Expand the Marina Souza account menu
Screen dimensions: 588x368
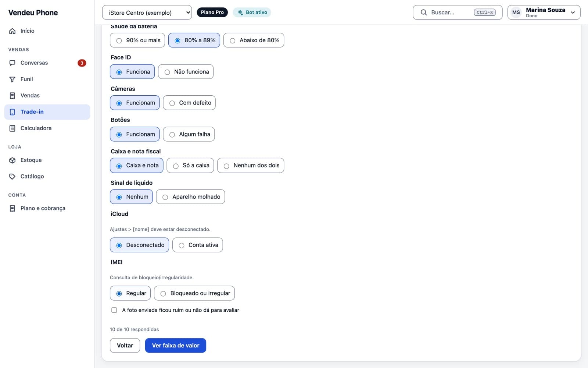tap(544, 13)
